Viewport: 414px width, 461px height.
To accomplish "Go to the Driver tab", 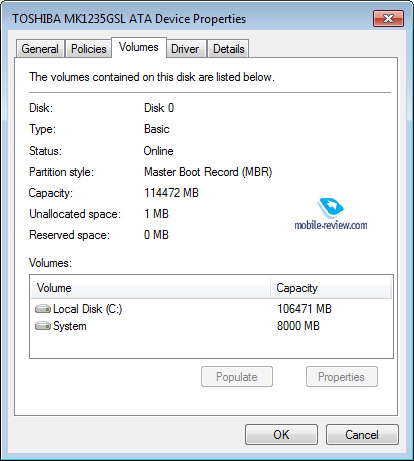I will click(185, 49).
